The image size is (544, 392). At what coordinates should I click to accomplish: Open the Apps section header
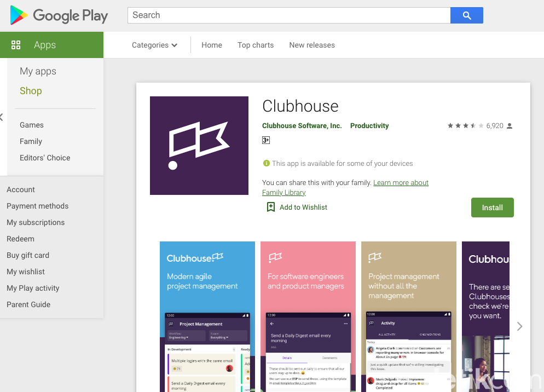tap(51, 45)
